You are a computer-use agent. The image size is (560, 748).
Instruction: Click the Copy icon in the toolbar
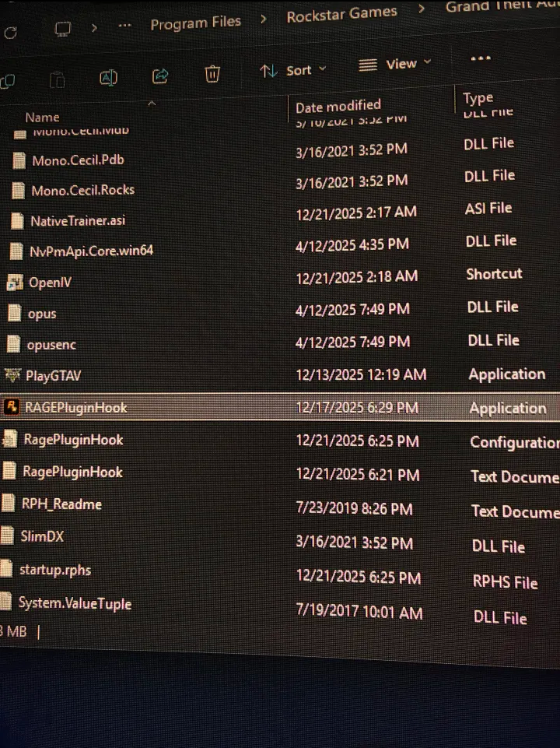8,82
